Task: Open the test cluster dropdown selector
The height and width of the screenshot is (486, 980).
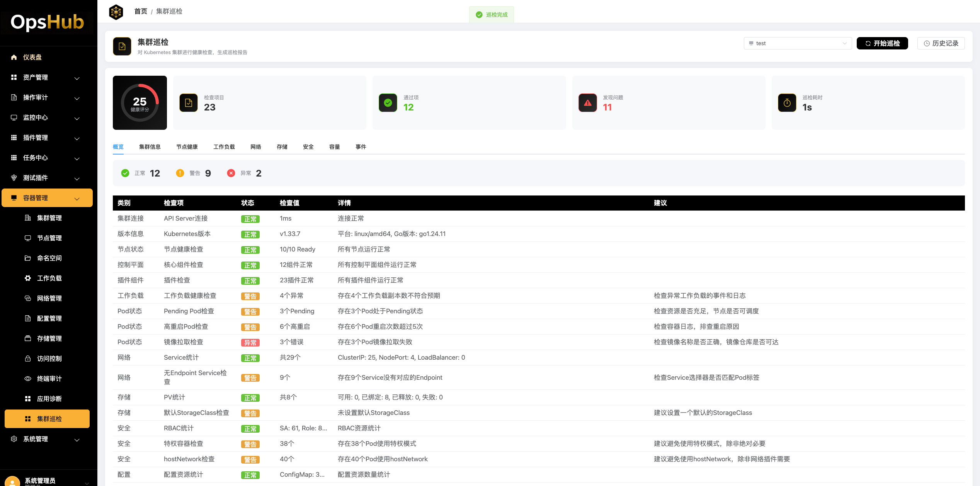Action: tap(798, 43)
